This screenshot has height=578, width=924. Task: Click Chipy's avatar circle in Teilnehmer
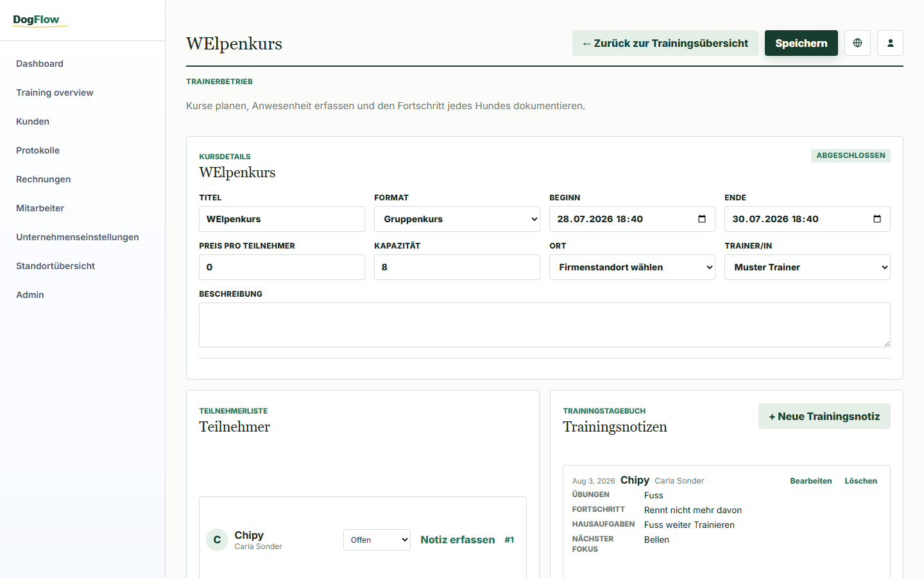click(217, 540)
